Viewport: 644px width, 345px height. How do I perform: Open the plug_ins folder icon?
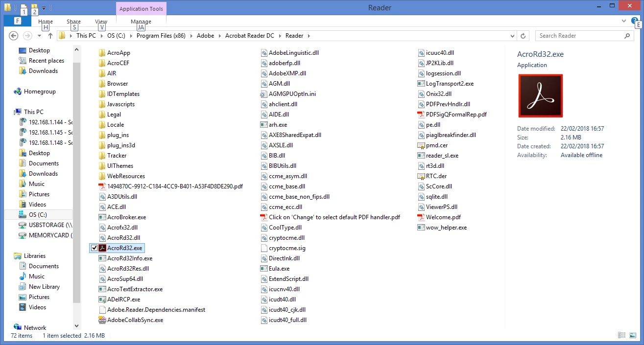(102, 135)
